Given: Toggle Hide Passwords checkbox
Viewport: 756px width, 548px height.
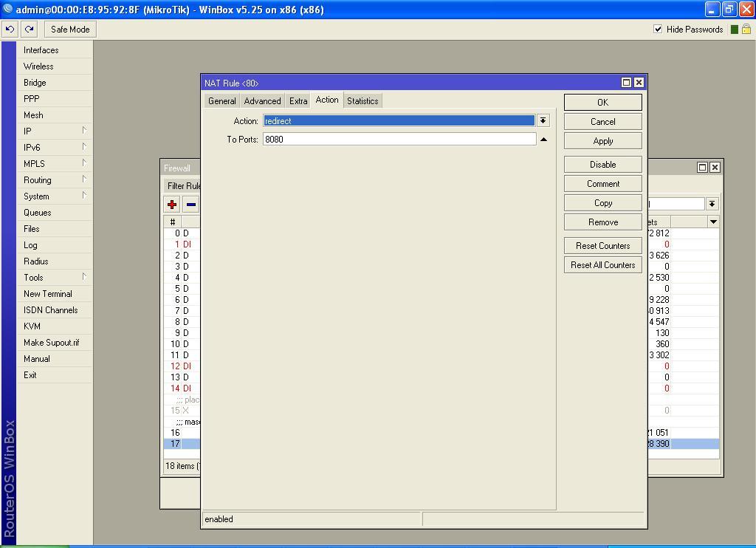Looking at the screenshot, I should 658,29.
